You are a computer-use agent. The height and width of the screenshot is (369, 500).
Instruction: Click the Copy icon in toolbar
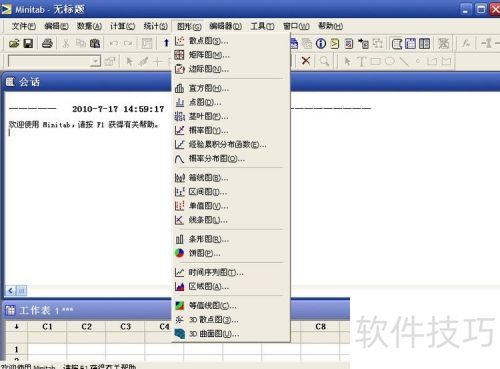[80, 43]
